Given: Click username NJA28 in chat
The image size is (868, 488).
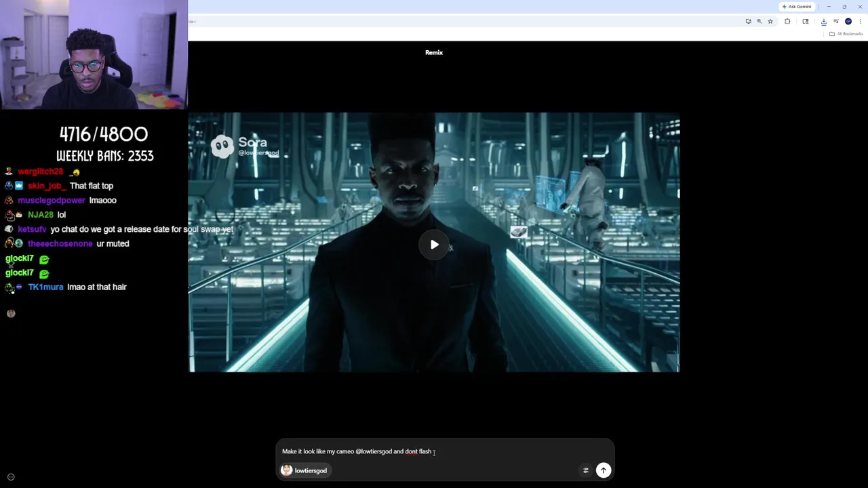Looking at the screenshot, I should (x=41, y=215).
